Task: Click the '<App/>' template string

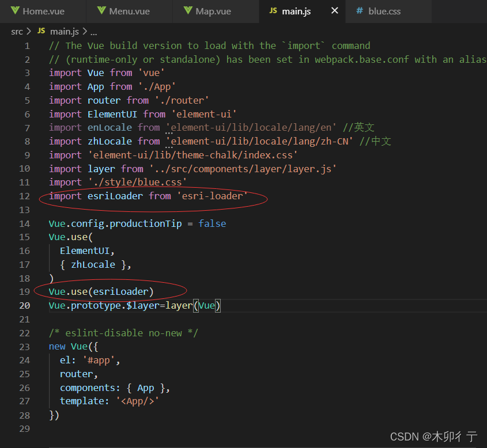Action: 137,401
